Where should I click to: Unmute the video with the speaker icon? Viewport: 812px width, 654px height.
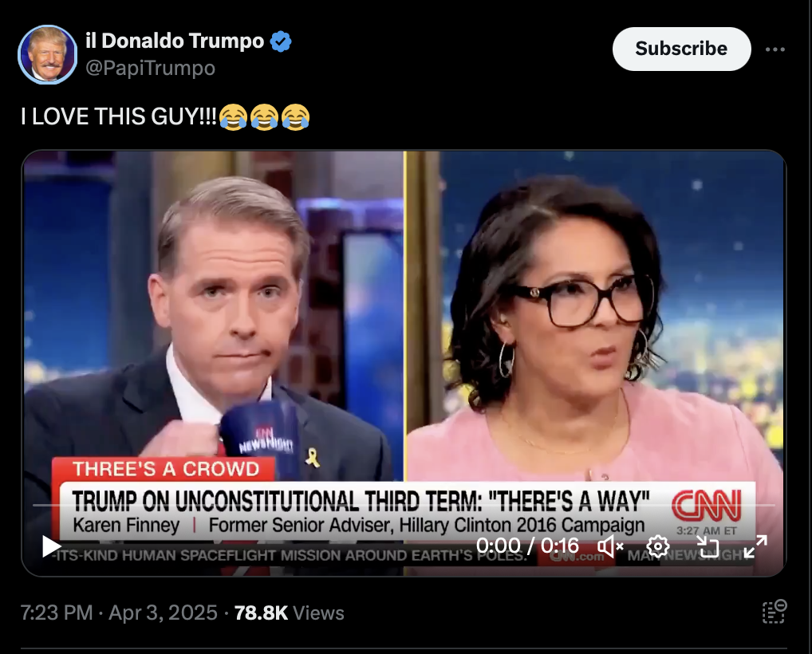pos(610,546)
